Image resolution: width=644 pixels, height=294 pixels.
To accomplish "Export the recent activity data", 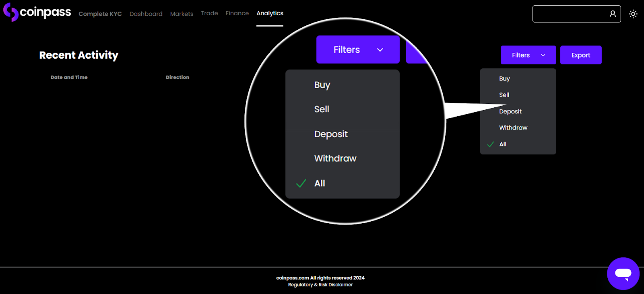I will [580, 55].
